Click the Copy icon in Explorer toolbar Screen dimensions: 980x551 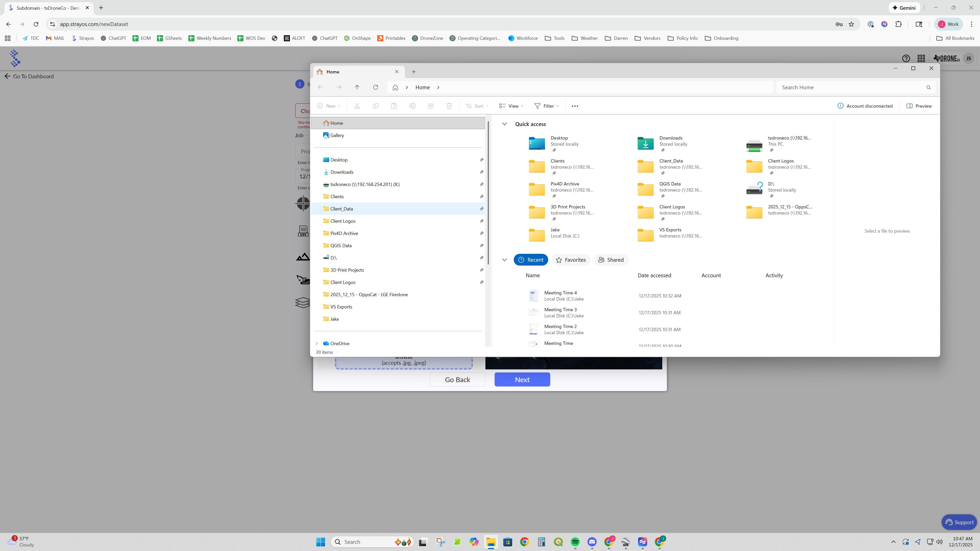point(375,106)
